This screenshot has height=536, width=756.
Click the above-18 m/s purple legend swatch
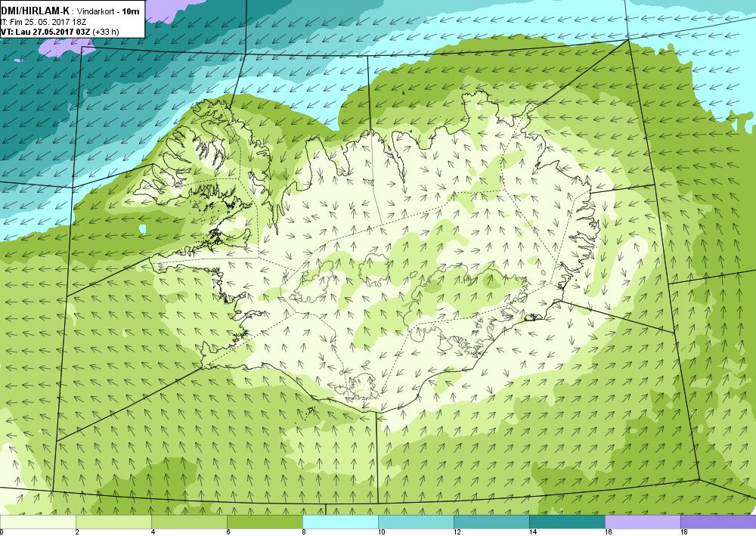718,522
